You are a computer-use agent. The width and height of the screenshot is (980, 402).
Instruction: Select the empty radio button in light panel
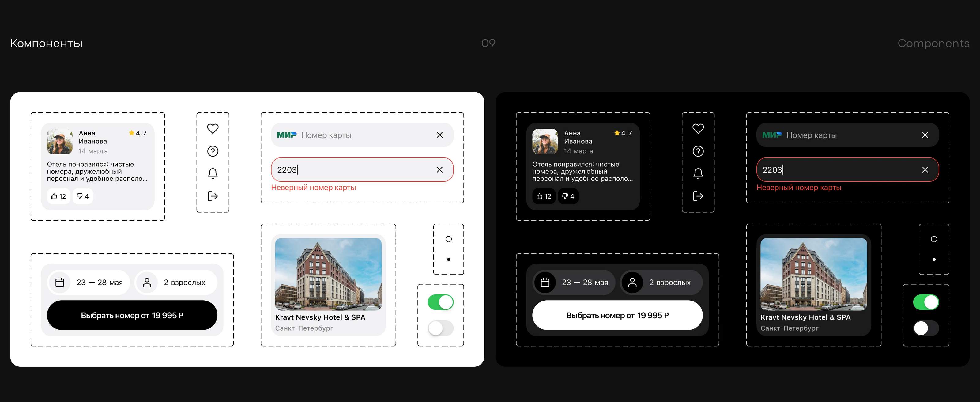(x=449, y=239)
